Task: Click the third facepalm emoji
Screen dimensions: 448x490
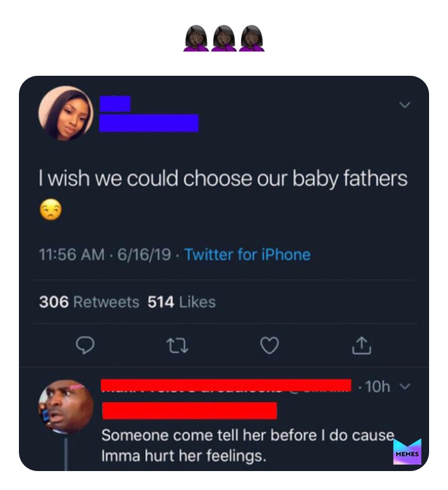Action: [x=252, y=38]
